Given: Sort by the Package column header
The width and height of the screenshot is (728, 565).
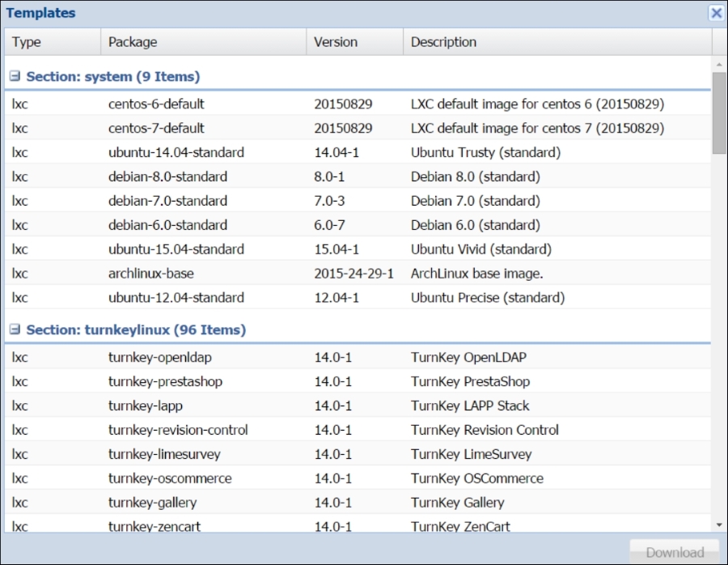Looking at the screenshot, I should click(203, 42).
